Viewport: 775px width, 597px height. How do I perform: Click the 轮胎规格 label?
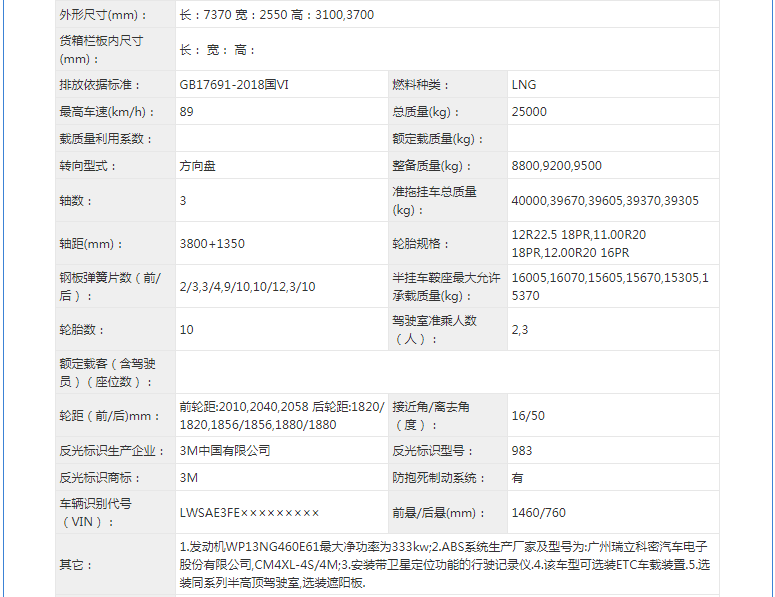(421, 244)
